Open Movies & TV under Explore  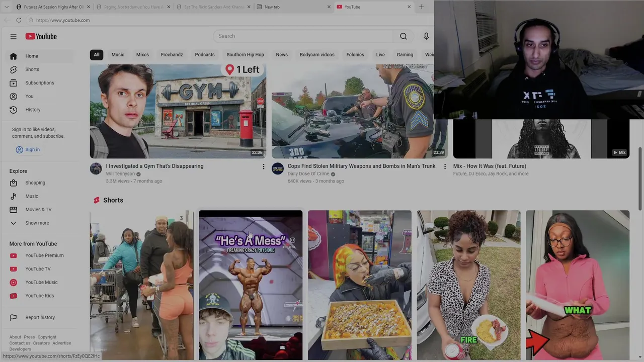40,210
